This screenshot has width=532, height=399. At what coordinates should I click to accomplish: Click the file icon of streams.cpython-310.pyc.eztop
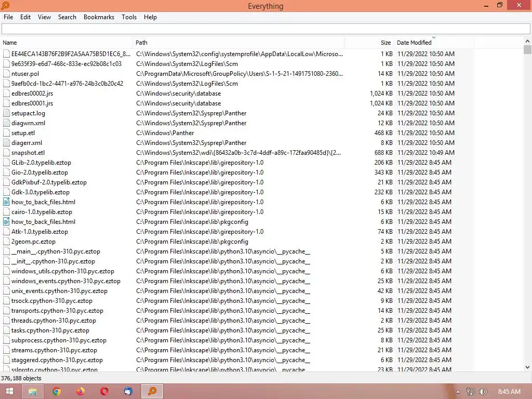[x=6, y=350]
